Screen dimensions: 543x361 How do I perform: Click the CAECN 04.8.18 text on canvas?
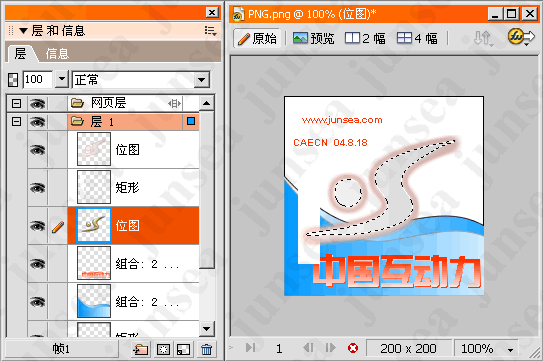click(x=330, y=142)
